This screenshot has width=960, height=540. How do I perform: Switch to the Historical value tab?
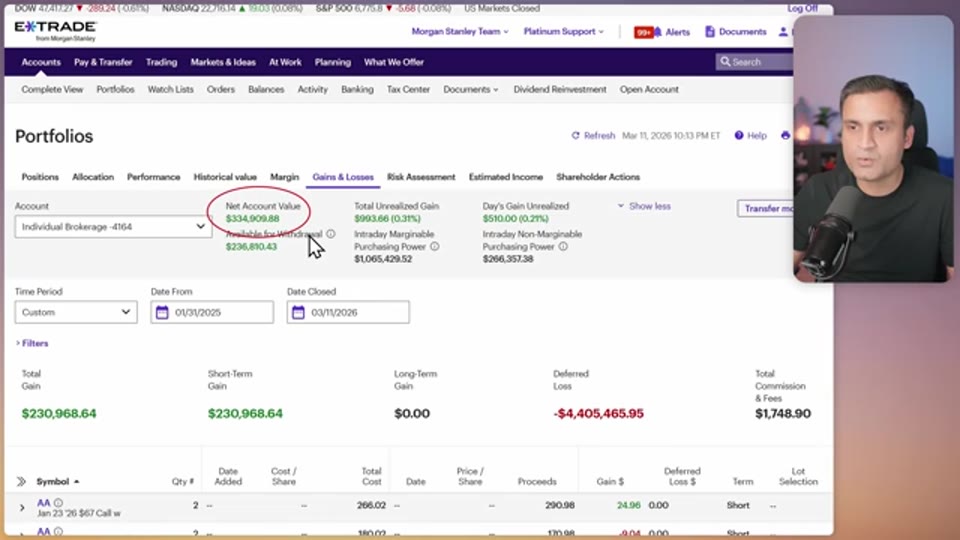click(225, 177)
